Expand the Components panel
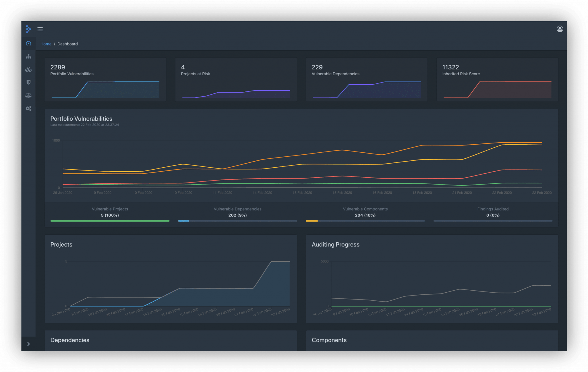588x372 pixels. tap(329, 340)
